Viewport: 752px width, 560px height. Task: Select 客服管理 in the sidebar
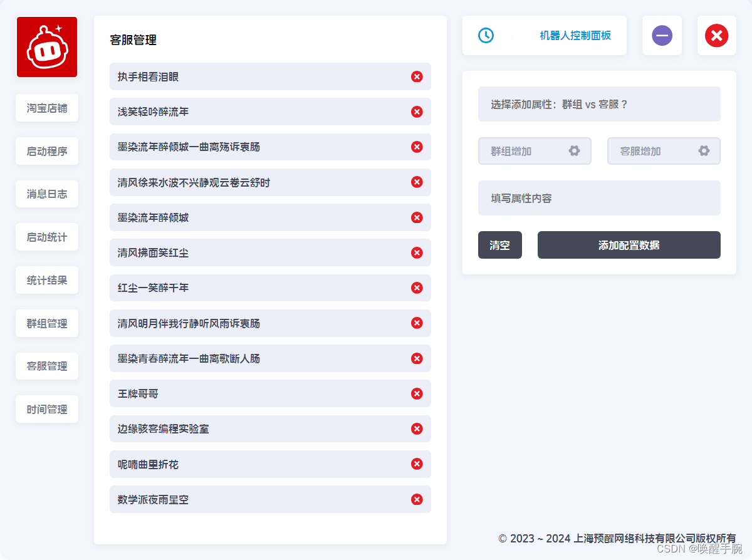47,366
